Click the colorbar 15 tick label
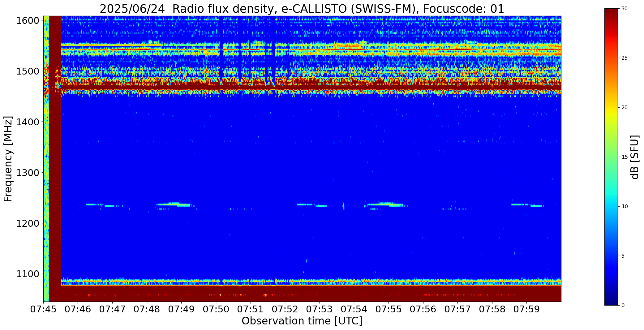The height and width of the screenshot is (330, 644). 625,157
